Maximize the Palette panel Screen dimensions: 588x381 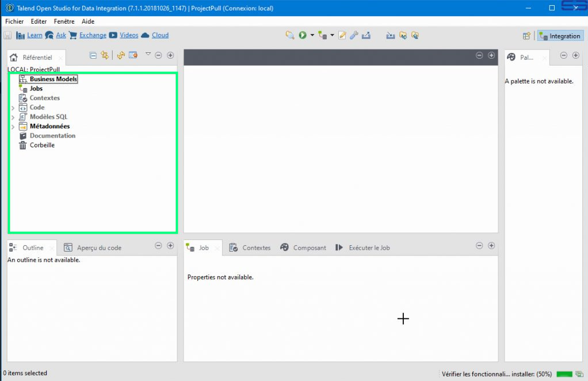coord(575,55)
